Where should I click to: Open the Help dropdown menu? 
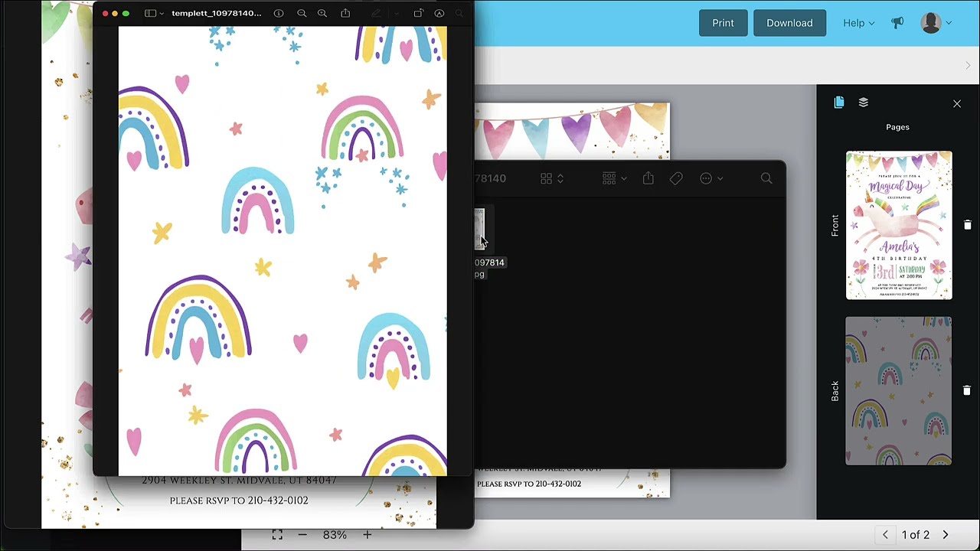click(858, 23)
